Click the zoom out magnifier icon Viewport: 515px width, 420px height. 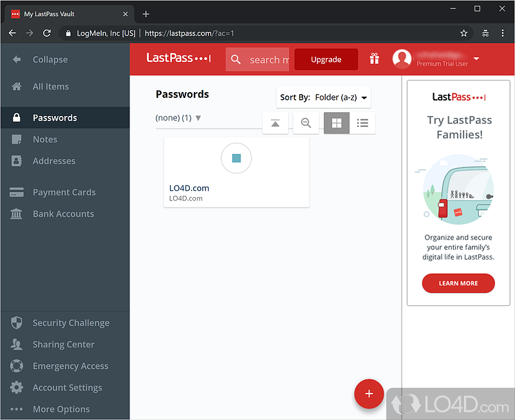click(306, 123)
